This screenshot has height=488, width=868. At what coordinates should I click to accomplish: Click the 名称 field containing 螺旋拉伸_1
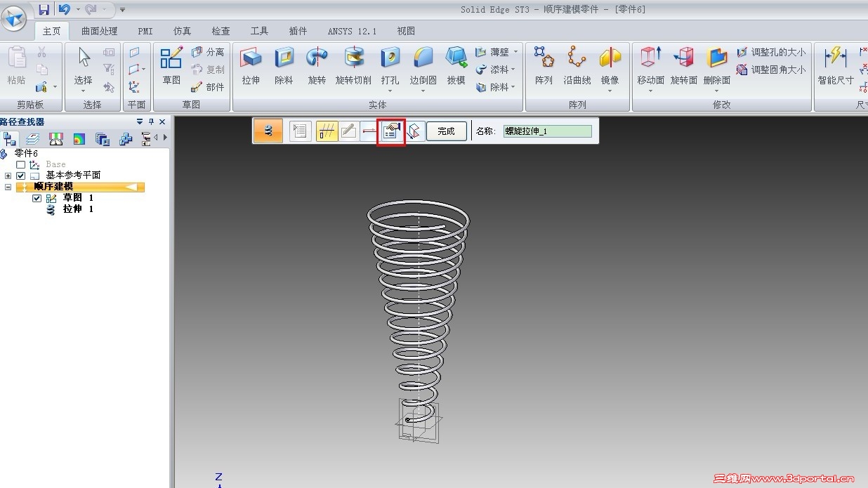tap(548, 131)
